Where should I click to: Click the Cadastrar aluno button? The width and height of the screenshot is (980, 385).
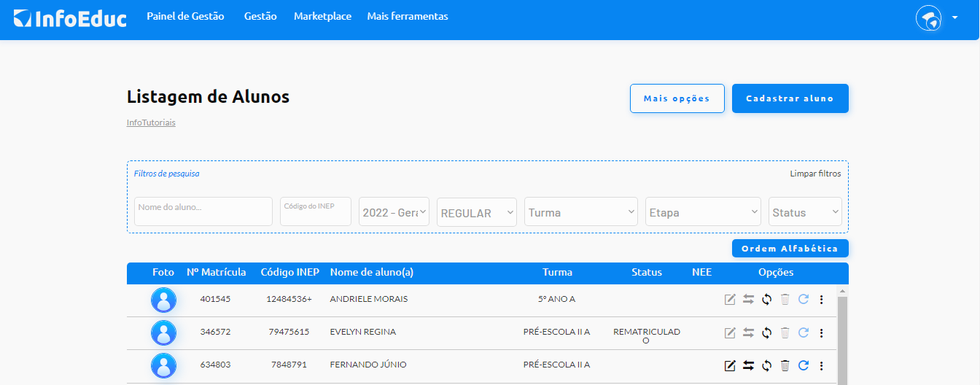pos(790,98)
